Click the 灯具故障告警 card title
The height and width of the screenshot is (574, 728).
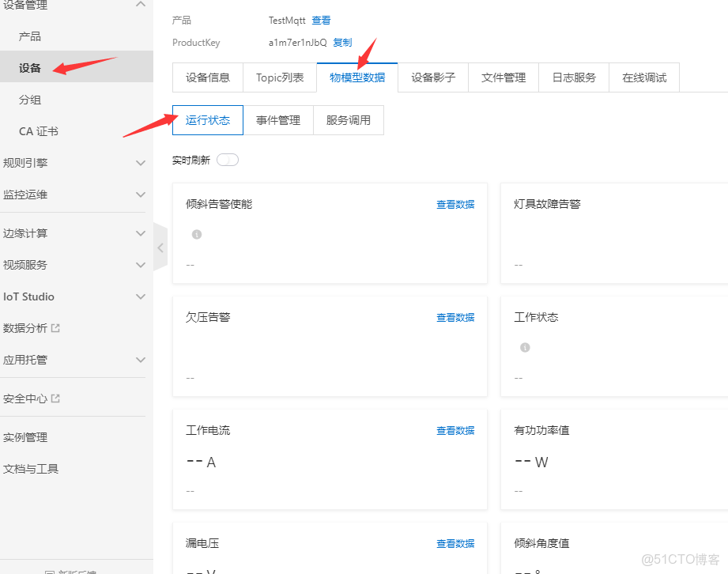547,204
